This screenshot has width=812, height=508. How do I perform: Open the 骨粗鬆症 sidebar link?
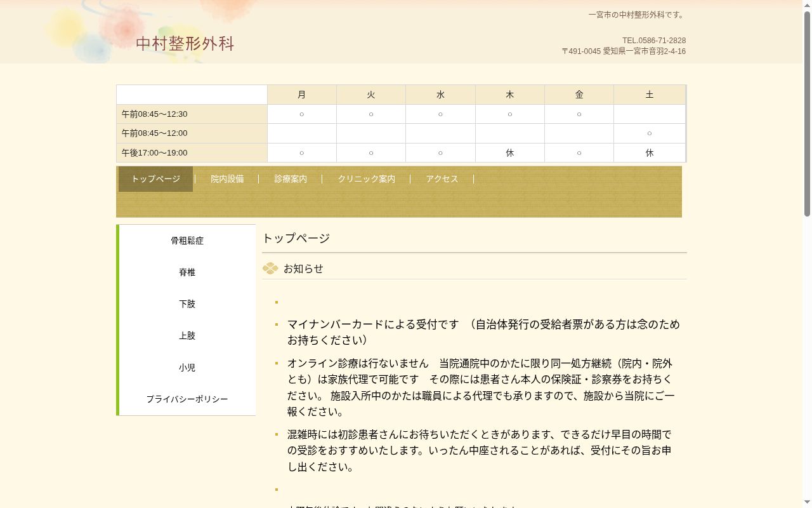[x=187, y=241]
